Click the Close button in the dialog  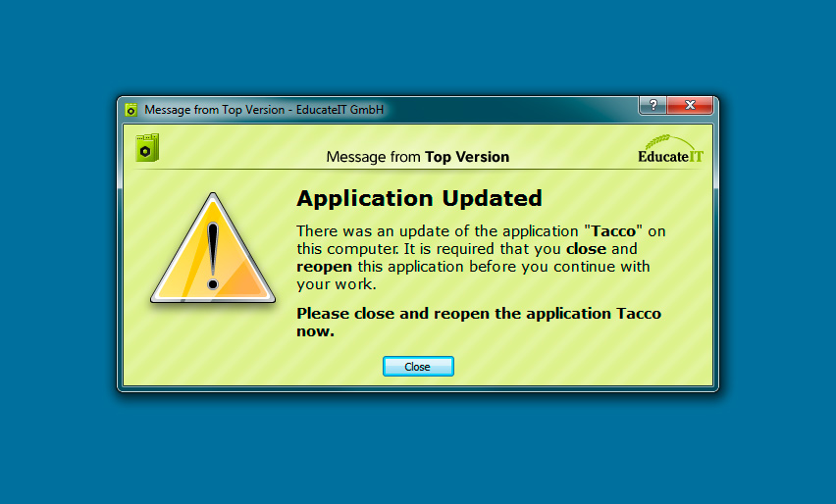[x=417, y=366]
